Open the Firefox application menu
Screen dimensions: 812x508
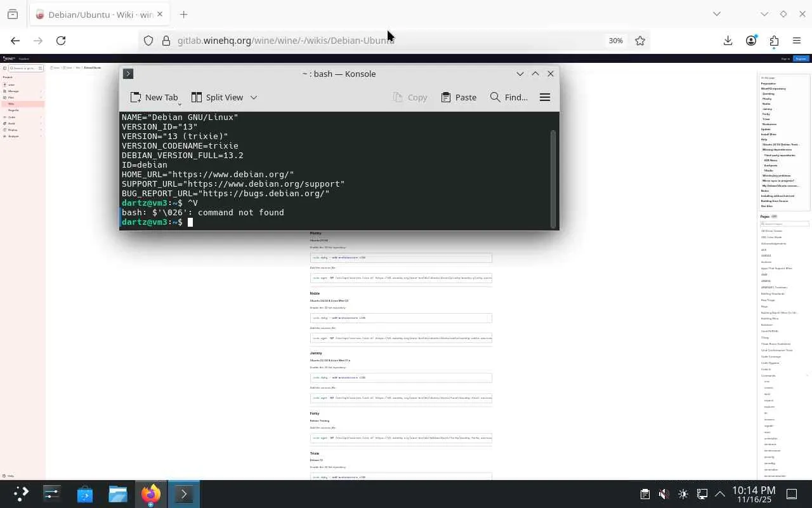pos(797,41)
